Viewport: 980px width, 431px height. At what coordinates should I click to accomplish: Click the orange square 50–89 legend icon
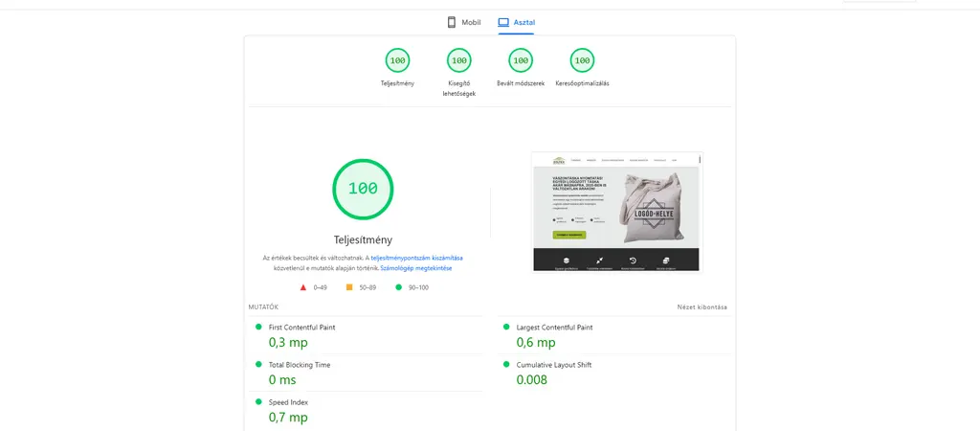click(349, 287)
